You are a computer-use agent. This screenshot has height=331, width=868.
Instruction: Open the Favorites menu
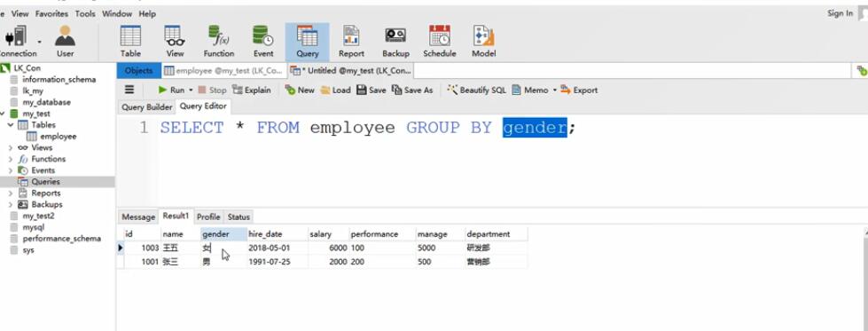[52, 14]
